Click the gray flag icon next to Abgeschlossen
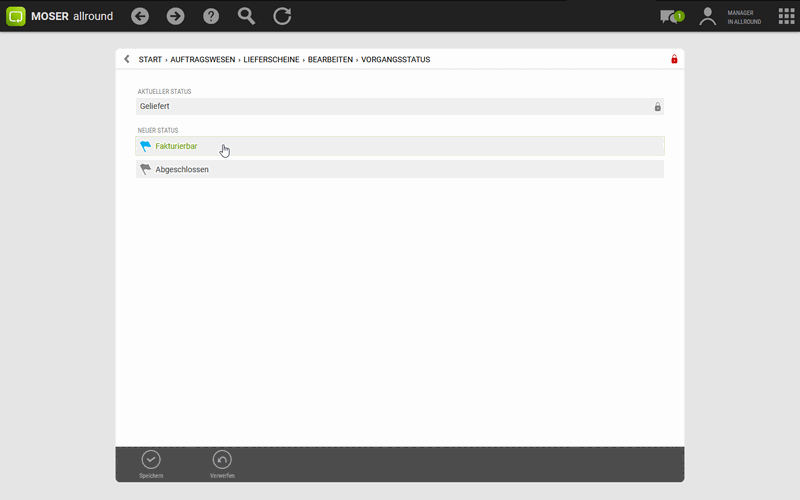The width and height of the screenshot is (800, 500). click(x=145, y=169)
